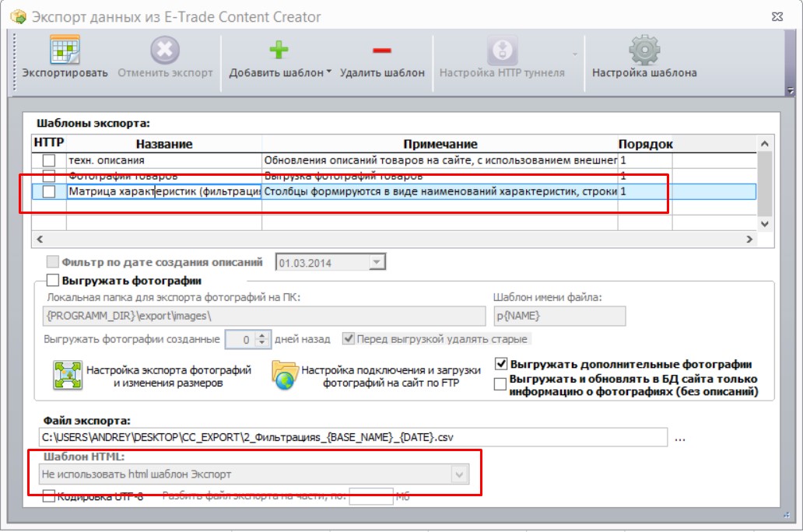Viewport: 803px width, 532px height.
Task: Toggle HTTP checkbox for техн. описания row
Action: point(49,160)
